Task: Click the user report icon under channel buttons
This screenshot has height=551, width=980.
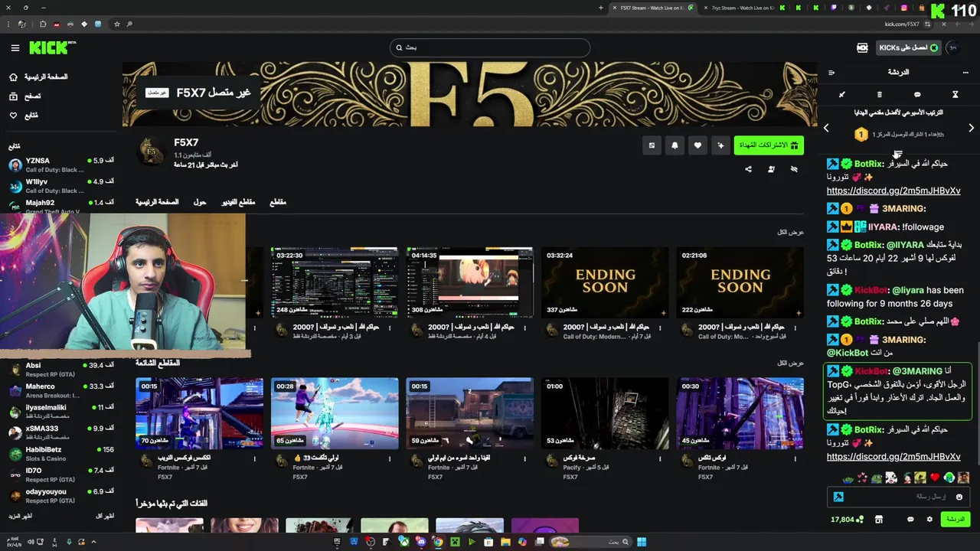Action: point(771,169)
